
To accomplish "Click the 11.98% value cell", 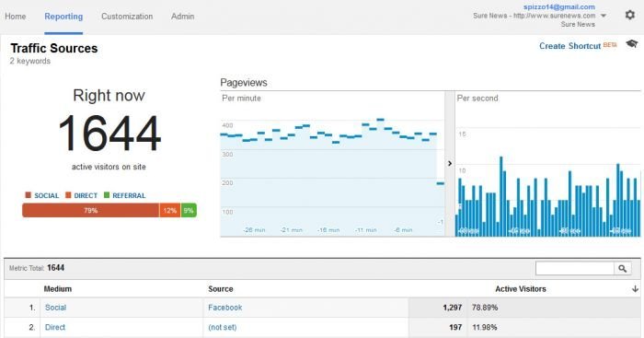I will (x=485, y=327).
